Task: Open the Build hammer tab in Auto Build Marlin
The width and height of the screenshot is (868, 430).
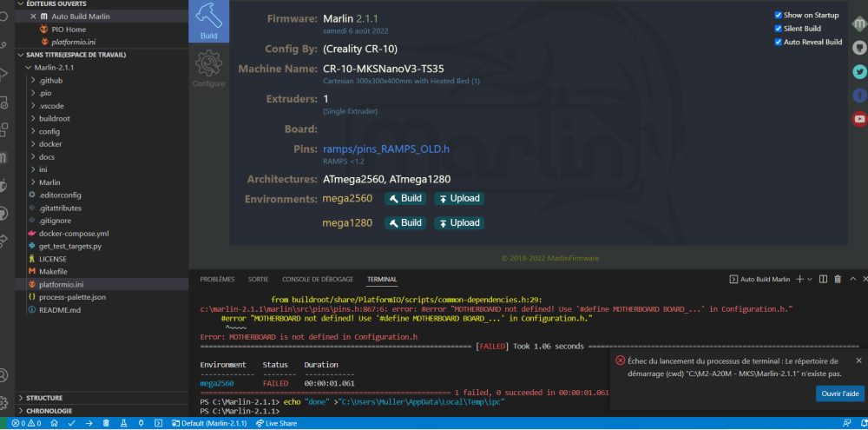Action: tap(208, 21)
